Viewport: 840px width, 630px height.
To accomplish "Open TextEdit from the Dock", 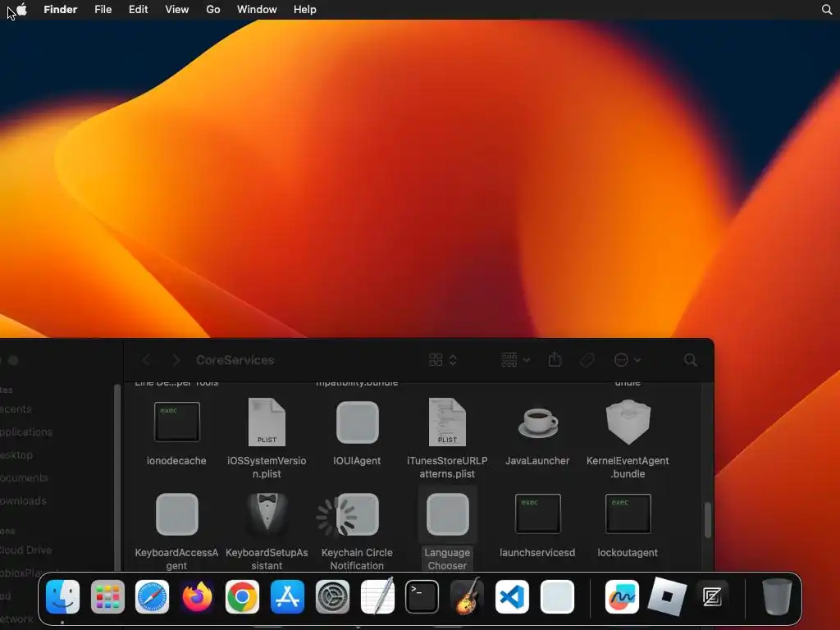I will (377, 597).
